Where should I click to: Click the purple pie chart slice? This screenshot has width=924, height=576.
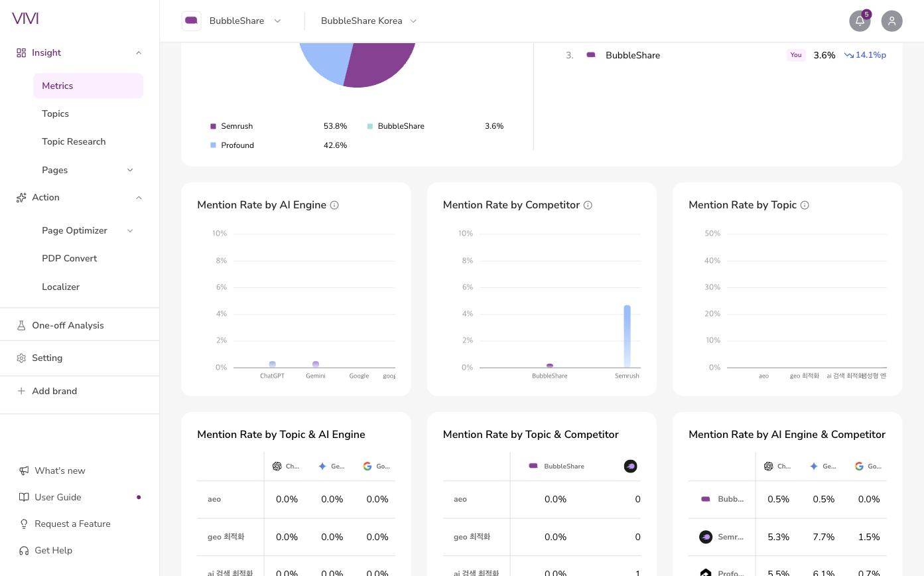381,64
